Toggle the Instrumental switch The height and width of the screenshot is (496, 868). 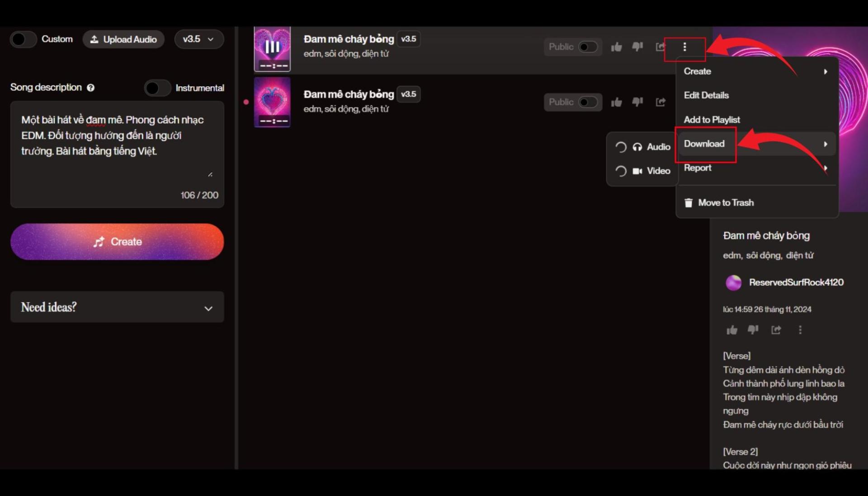[157, 88]
